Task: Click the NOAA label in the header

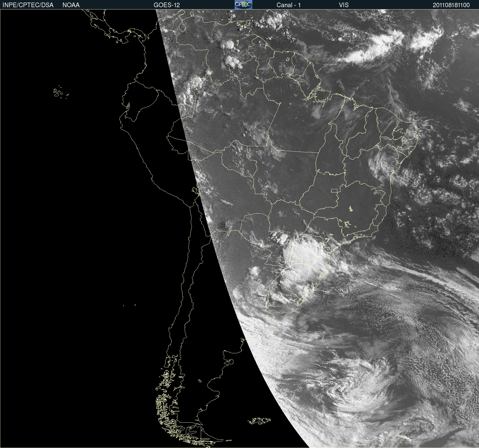Action: (71, 5)
